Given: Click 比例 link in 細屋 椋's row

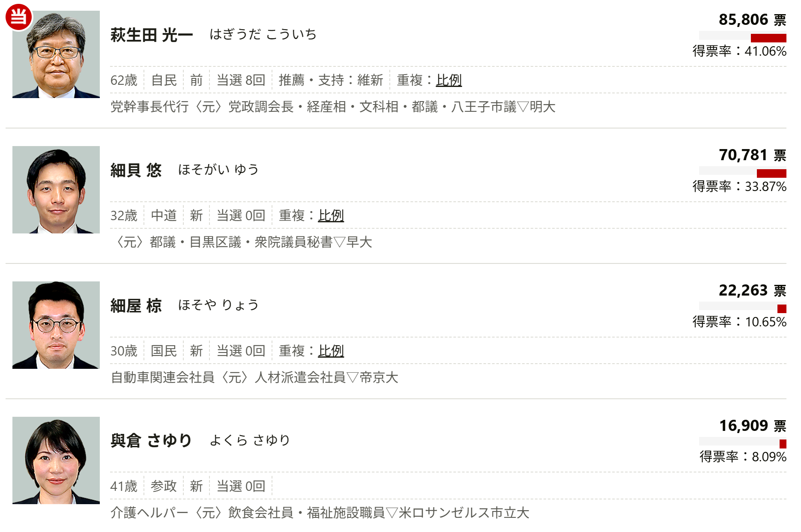Looking at the screenshot, I should (x=331, y=351).
